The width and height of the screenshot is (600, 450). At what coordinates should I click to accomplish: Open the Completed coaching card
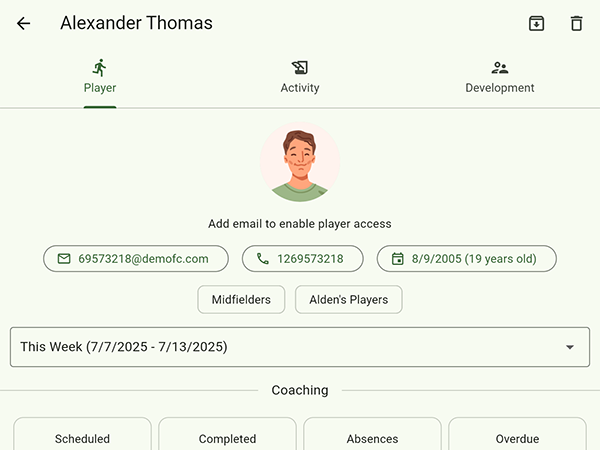tap(227, 437)
